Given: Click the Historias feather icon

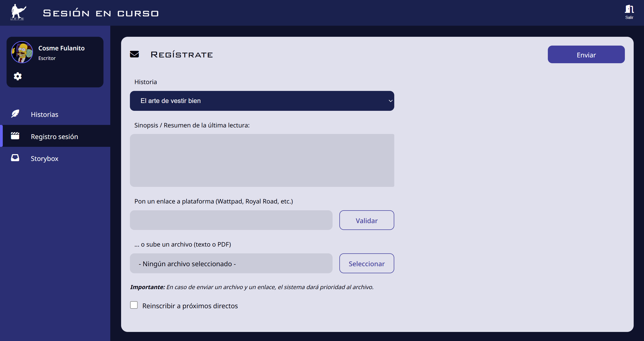Looking at the screenshot, I should 15,114.
